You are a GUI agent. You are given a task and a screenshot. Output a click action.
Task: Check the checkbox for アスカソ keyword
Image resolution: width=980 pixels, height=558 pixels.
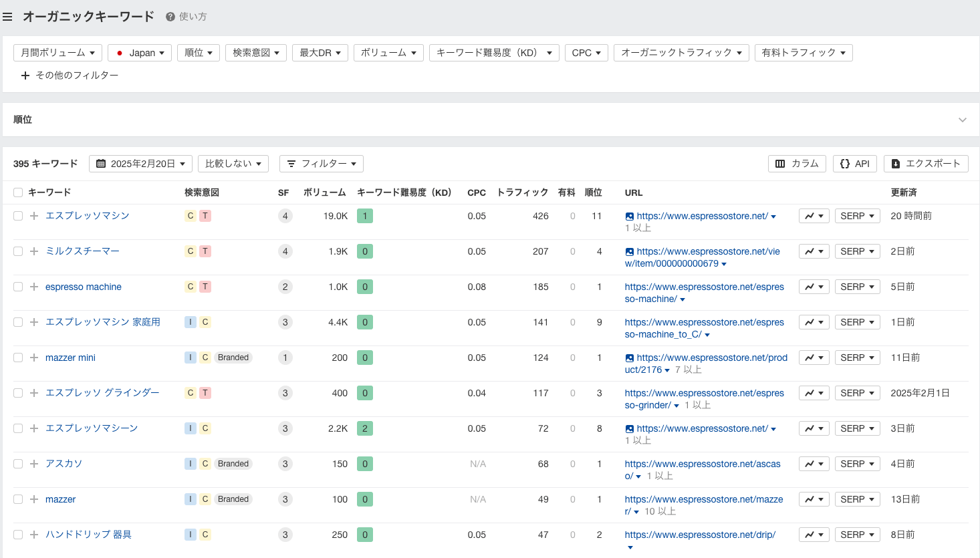click(x=17, y=463)
